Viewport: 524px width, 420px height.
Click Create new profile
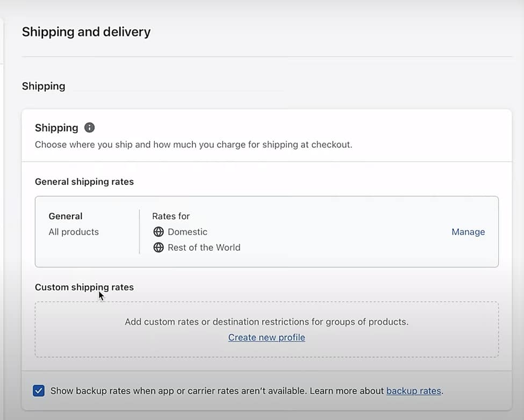pyautogui.click(x=267, y=337)
